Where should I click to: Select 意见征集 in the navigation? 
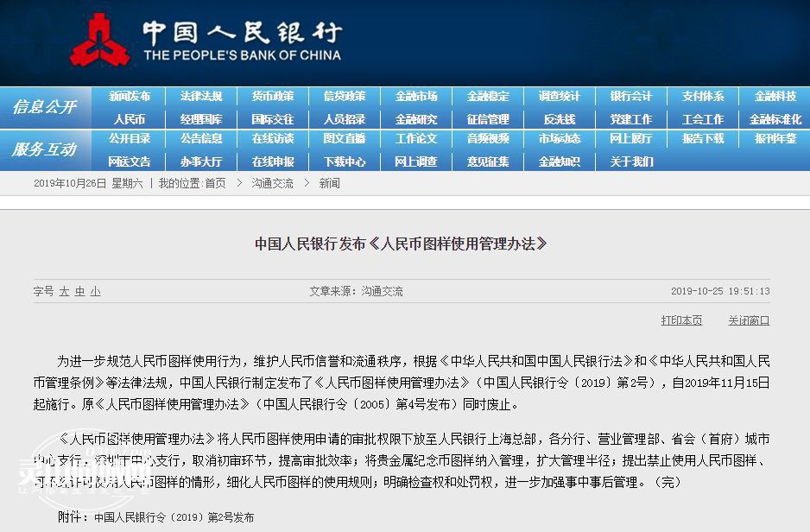point(488,161)
